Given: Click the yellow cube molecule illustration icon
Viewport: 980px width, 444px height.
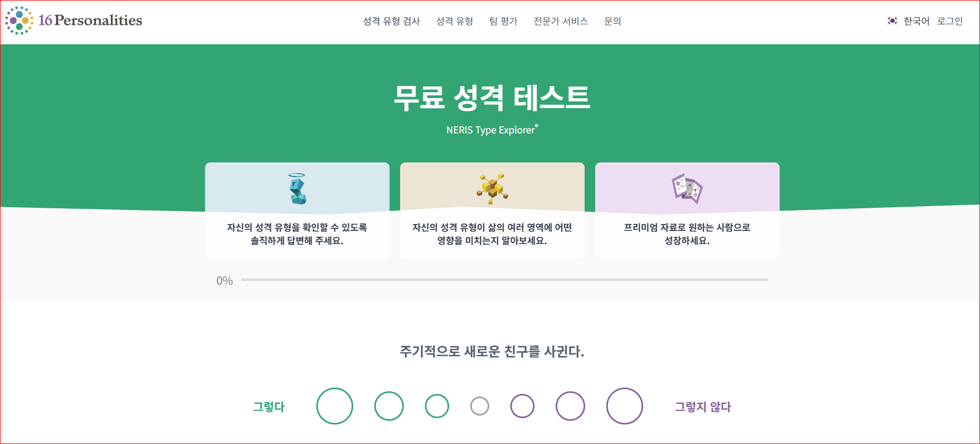Looking at the screenshot, I should point(492,187).
